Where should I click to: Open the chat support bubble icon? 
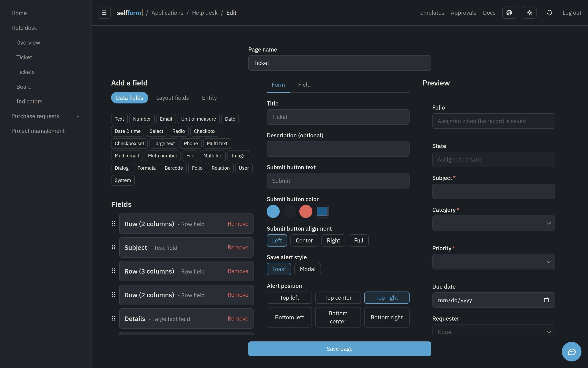pos(571,352)
